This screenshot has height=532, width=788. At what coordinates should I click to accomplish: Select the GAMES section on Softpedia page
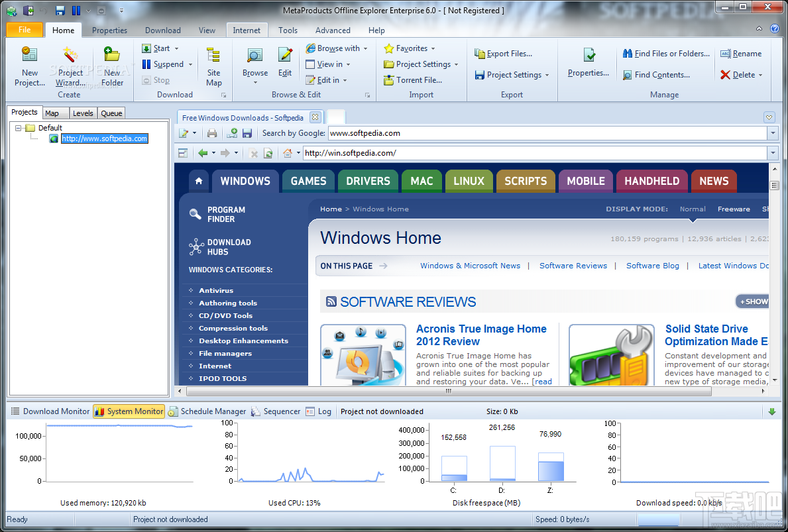click(309, 182)
